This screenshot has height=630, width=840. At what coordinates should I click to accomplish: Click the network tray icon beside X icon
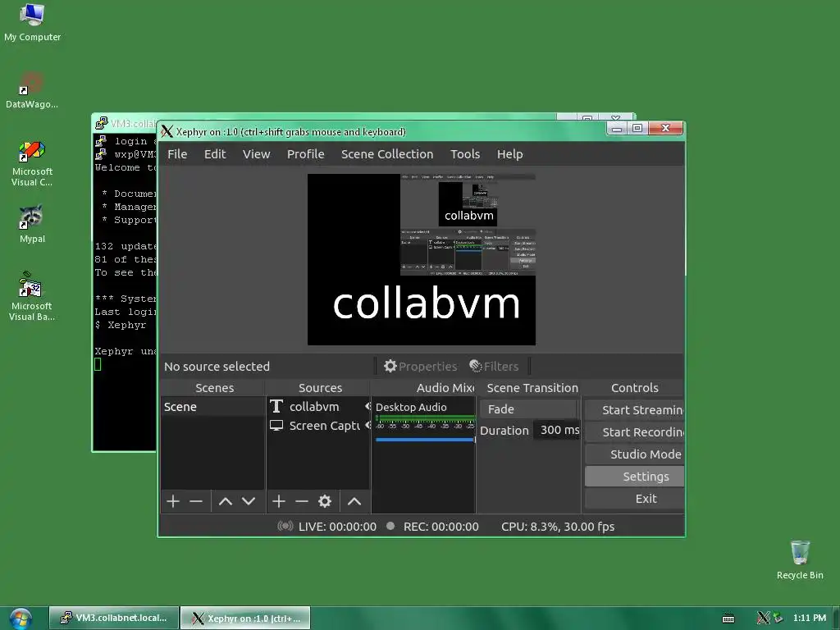tap(778, 618)
